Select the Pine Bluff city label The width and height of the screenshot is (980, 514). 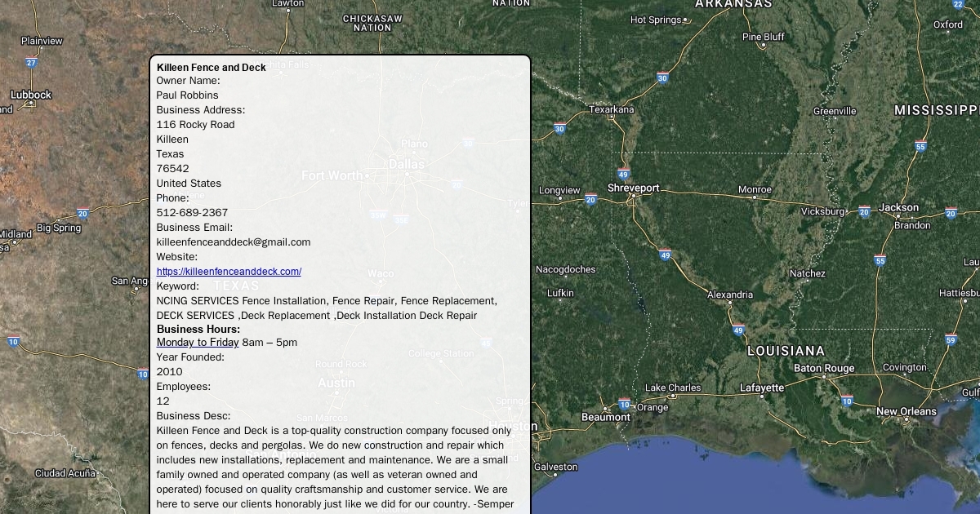764,37
